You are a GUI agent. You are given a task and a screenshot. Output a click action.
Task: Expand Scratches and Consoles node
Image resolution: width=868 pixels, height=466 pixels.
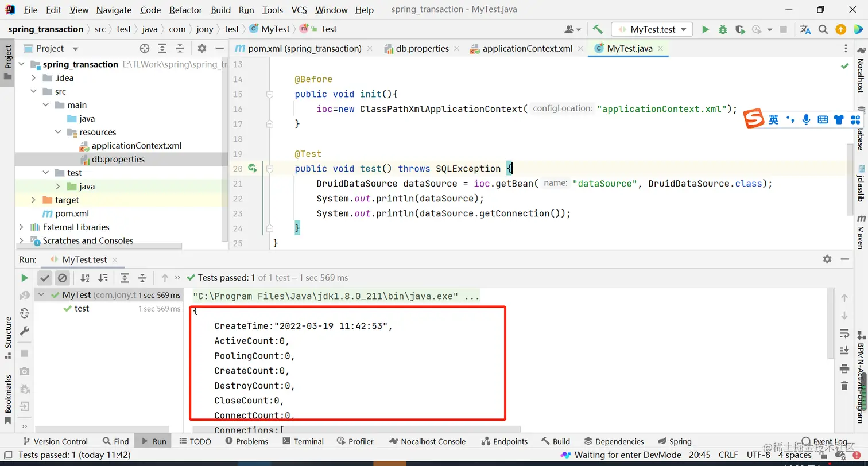(22, 240)
